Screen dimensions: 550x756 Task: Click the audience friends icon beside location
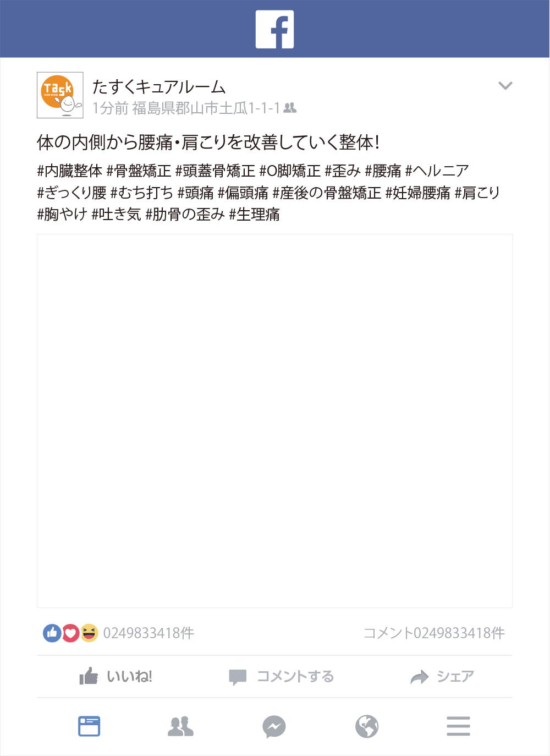[290, 108]
